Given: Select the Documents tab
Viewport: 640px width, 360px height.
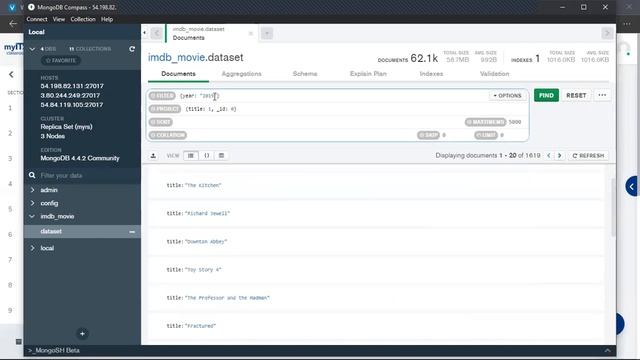Looking at the screenshot, I should click(x=178, y=73).
